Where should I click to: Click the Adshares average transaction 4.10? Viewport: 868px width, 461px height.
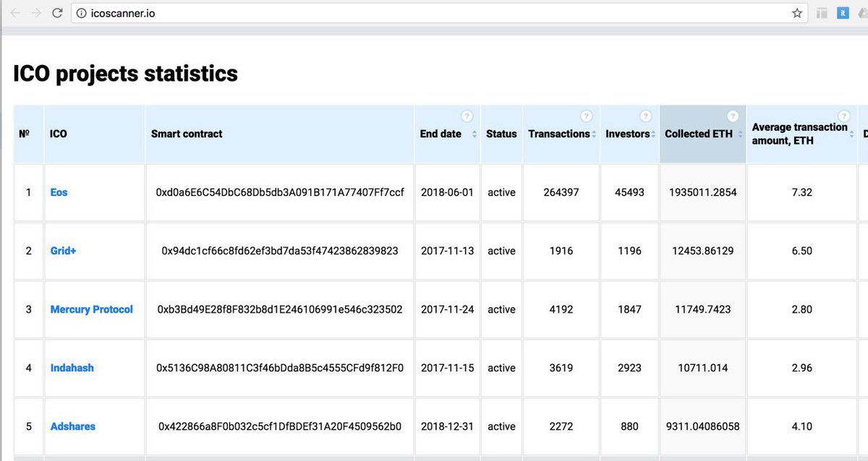[802, 426]
